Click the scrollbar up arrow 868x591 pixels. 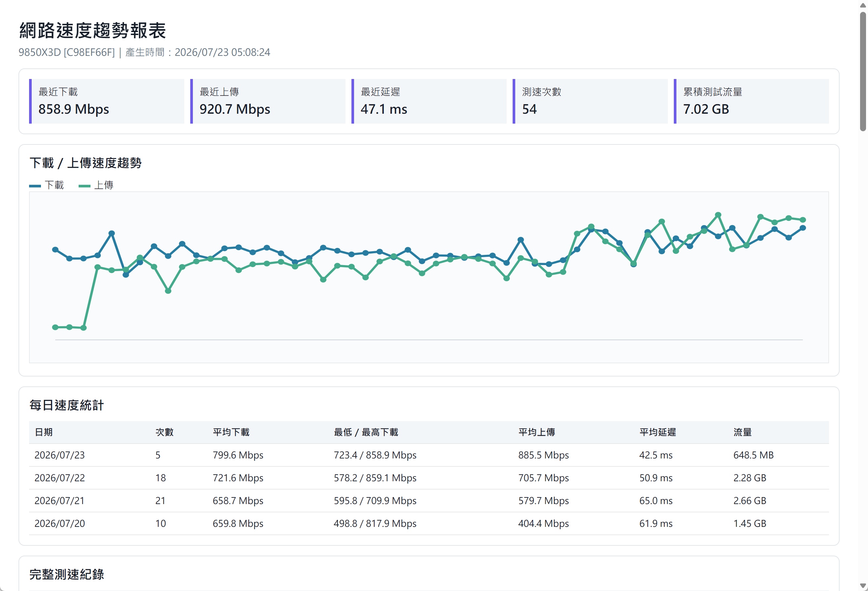(x=863, y=5)
